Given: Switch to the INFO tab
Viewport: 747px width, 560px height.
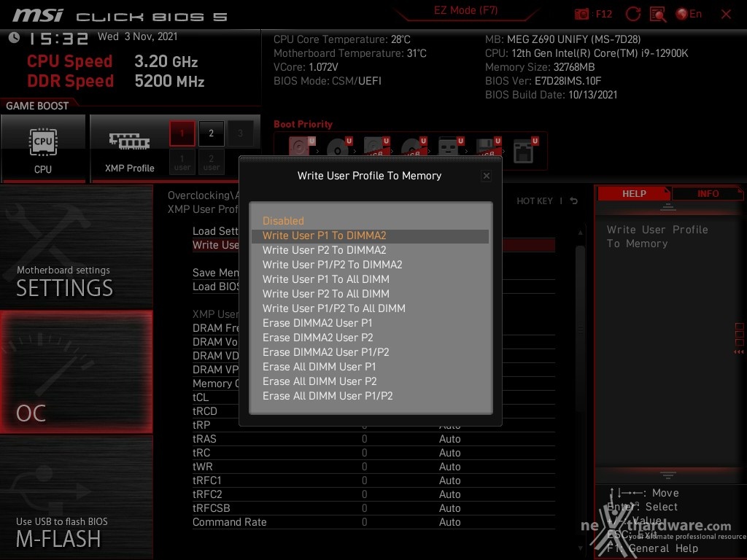Looking at the screenshot, I should coord(708,194).
